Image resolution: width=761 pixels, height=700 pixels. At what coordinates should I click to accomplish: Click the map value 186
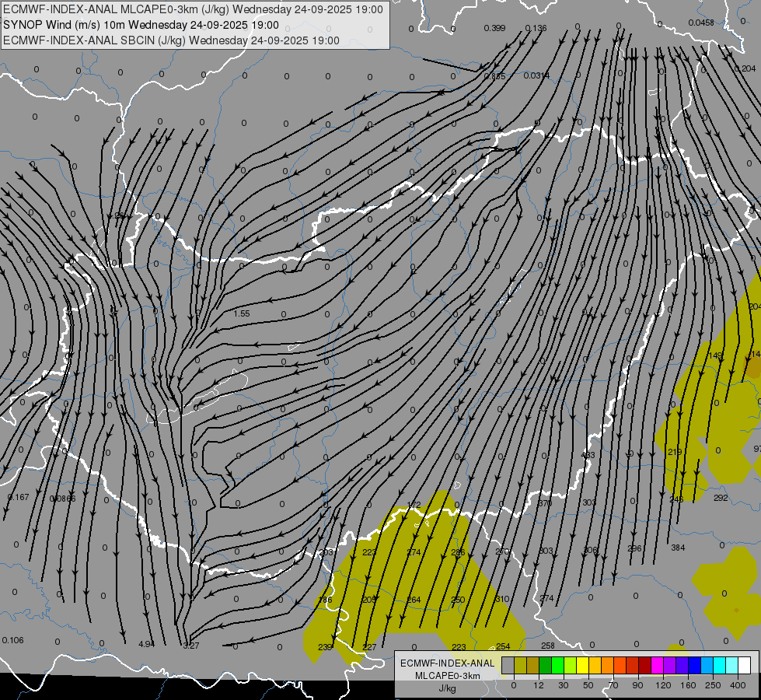(x=325, y=600)
